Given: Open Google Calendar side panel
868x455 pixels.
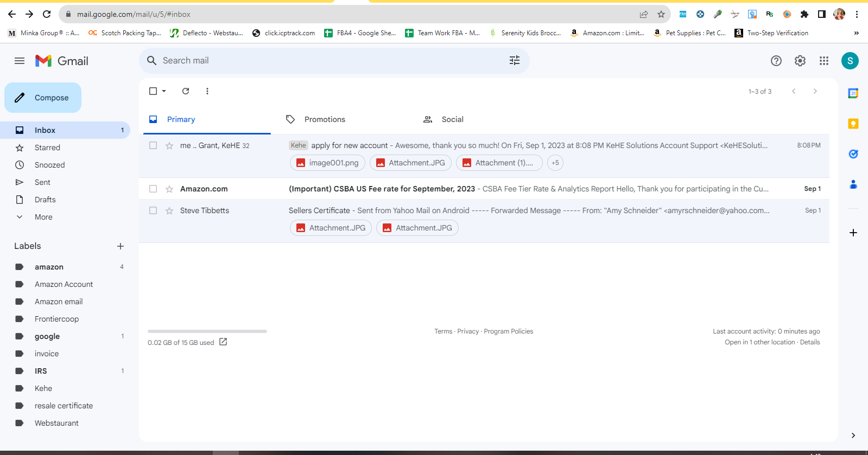Looking at the screenshot, I should [853, 93].
